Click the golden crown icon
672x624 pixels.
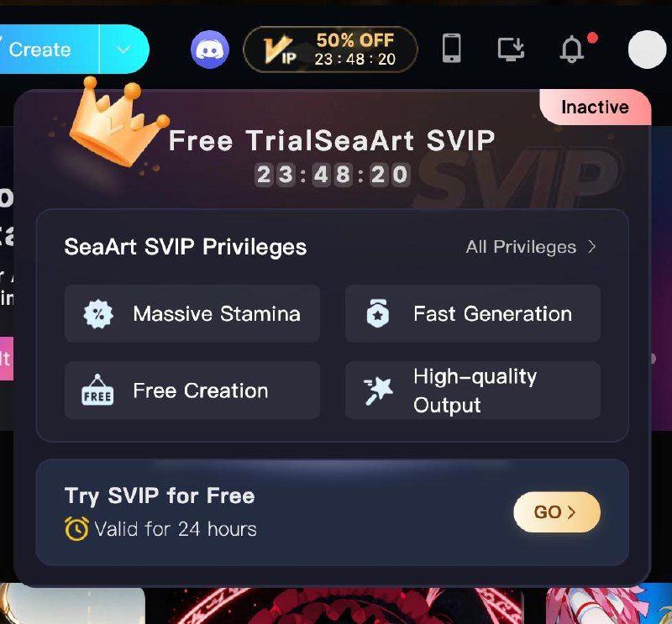(x=117, y=123)
